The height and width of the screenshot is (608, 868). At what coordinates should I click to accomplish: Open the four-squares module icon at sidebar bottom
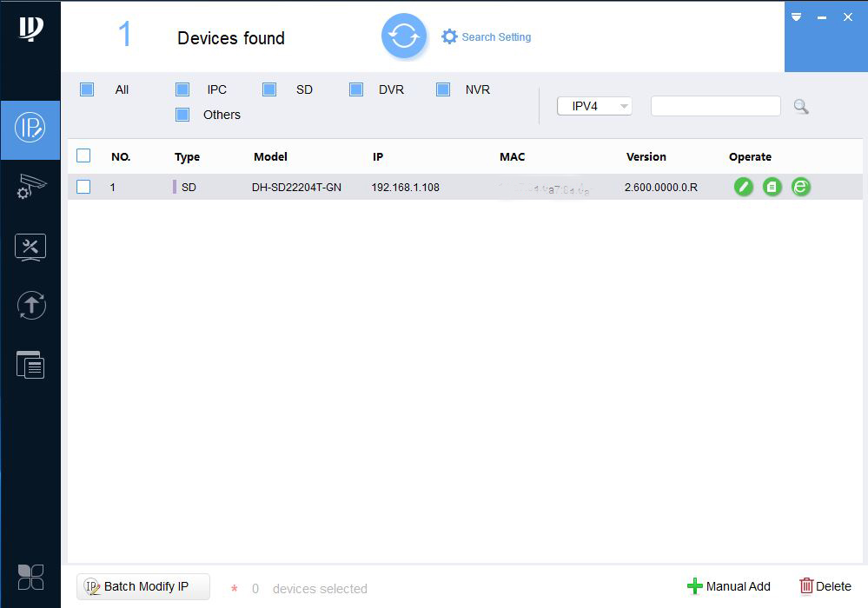coord(30,577)
